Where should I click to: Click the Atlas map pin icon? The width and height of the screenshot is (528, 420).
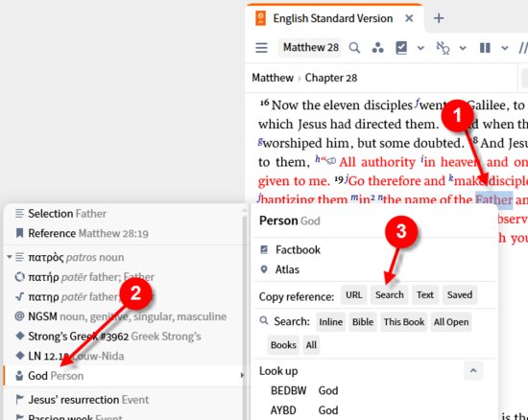[x=264, y=269]
